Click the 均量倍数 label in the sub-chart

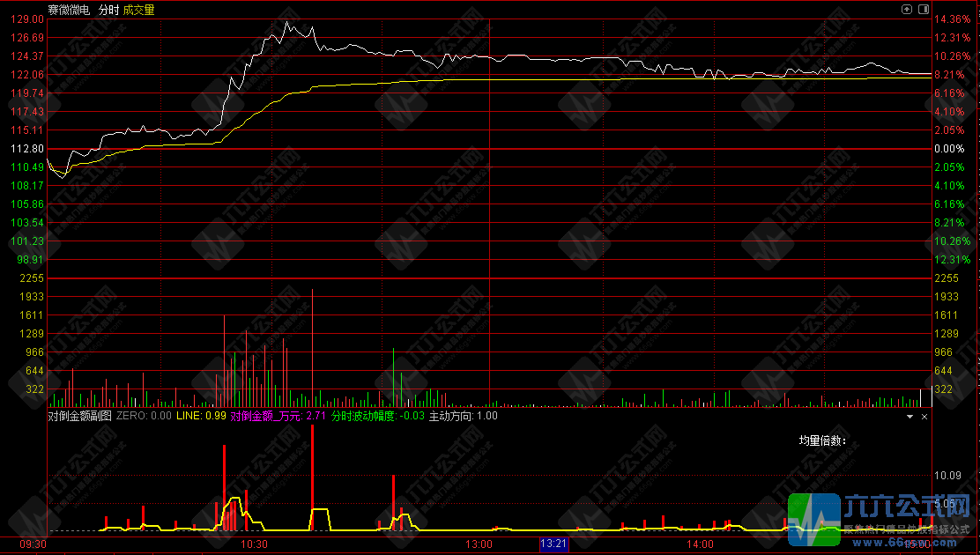821,440
